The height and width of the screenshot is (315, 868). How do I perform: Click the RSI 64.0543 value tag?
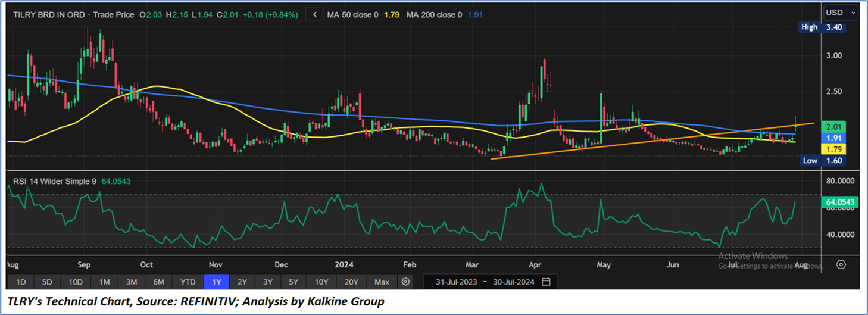pos(841,202)
